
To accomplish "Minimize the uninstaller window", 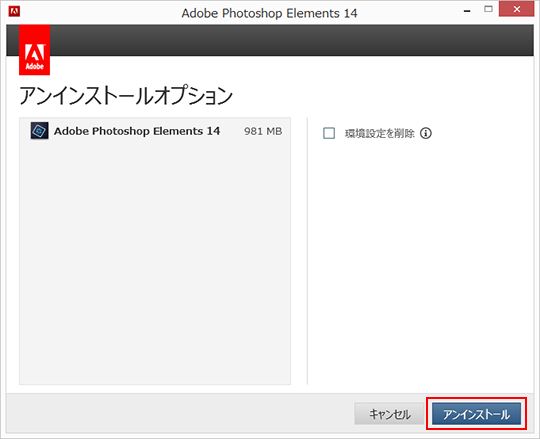I will pyautogui.click(x=467, y=11).
